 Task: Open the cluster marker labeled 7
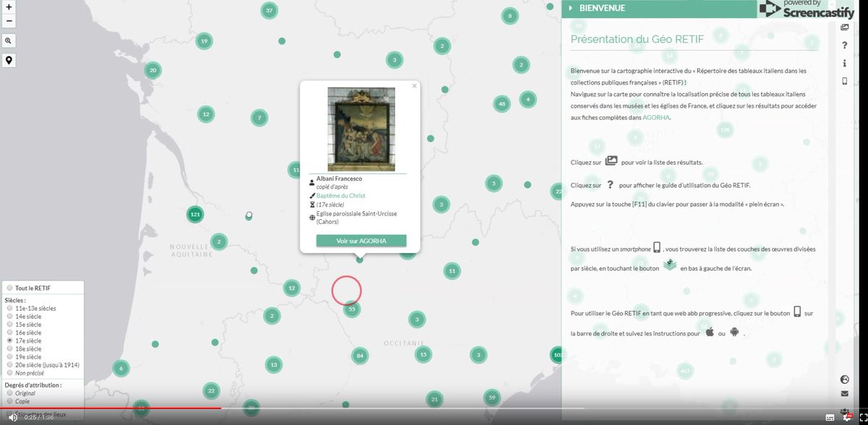point(259,117)
